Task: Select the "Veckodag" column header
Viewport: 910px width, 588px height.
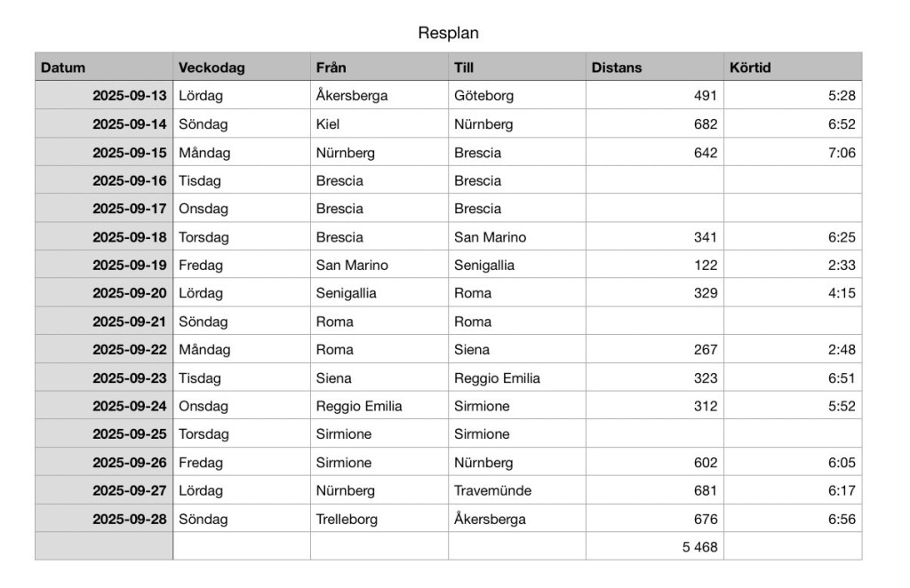Action: [212, 68]
